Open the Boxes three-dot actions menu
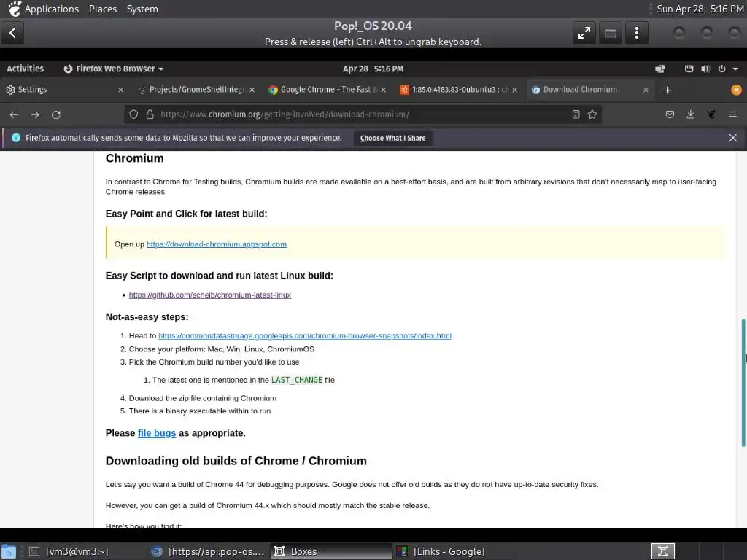 (636, 33)
